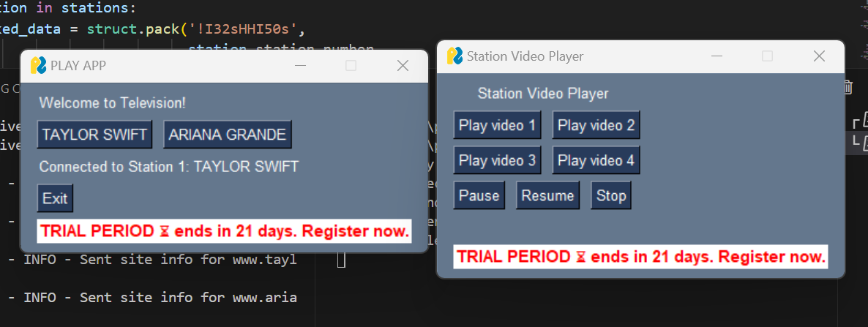The image size is (868, 327).
Task: Minimize the Station Video Player window
Action: (717, 56)
